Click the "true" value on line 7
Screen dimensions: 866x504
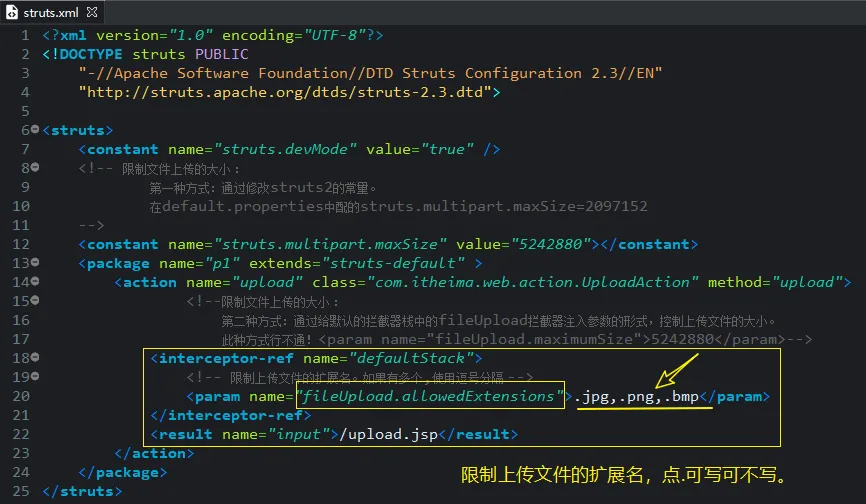tap(447, 149)
